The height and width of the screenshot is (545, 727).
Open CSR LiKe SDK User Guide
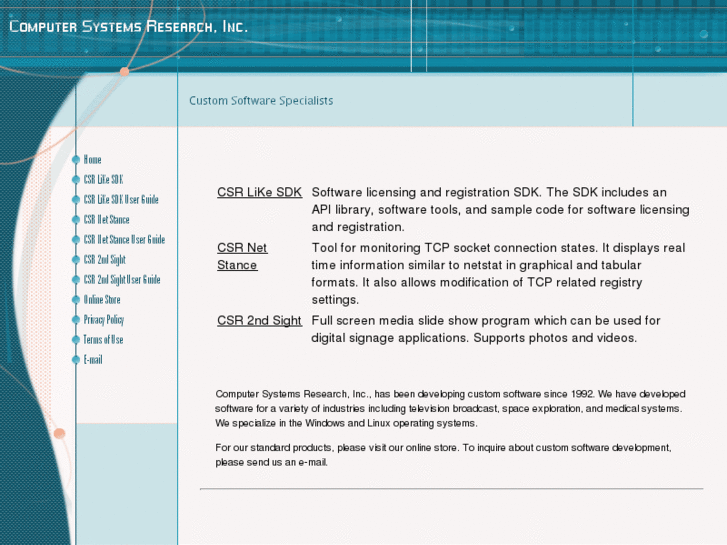[121, 199]
